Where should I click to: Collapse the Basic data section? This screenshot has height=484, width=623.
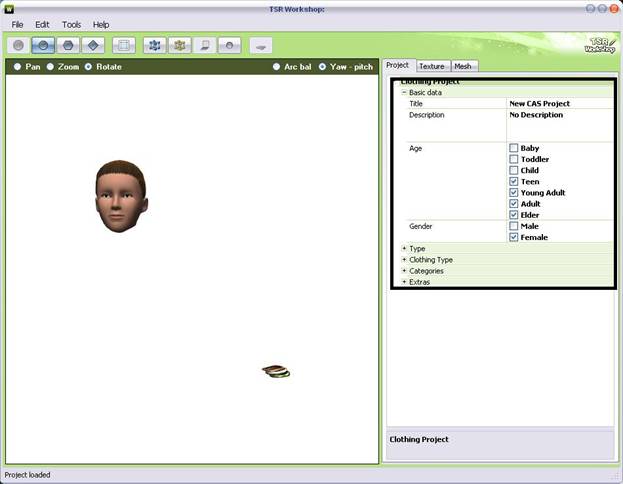pyautogui.click(x=404, y=93)
